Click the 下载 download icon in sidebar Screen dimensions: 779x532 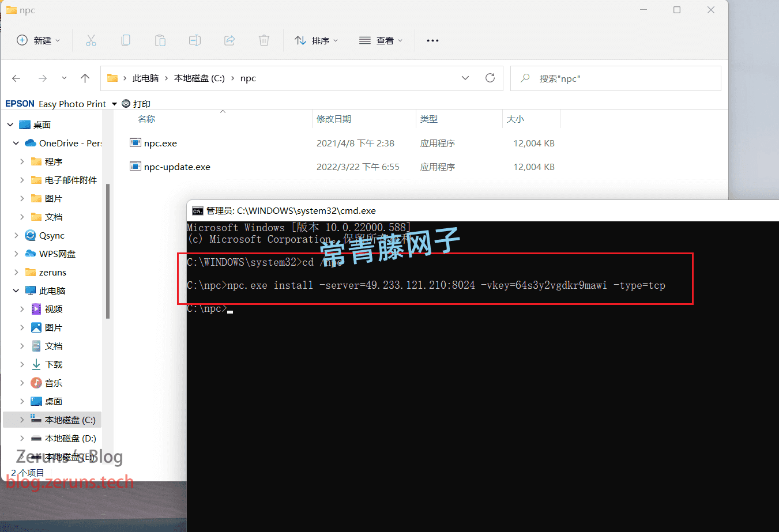coord(36,364)
